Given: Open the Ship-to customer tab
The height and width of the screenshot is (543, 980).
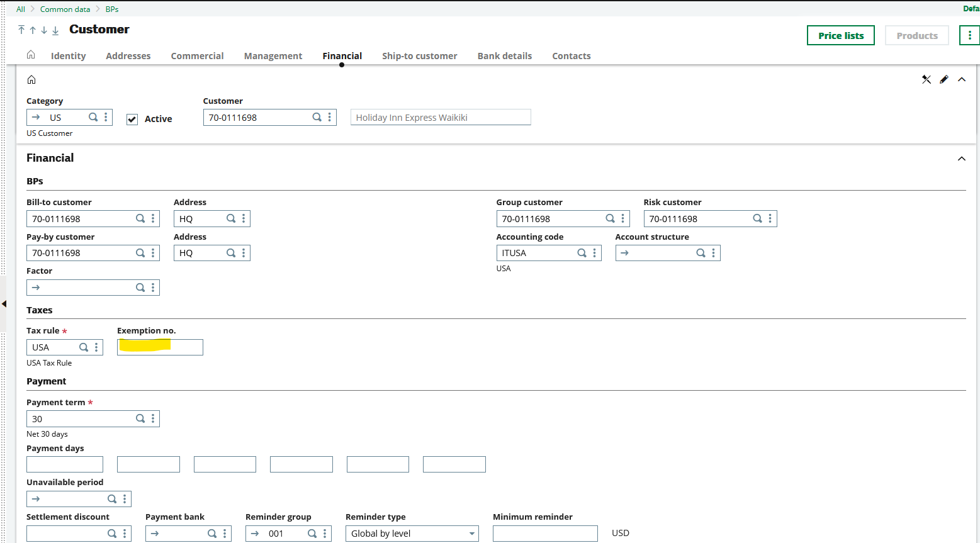Looking at the screenshot, I should (x=419, y=55).
